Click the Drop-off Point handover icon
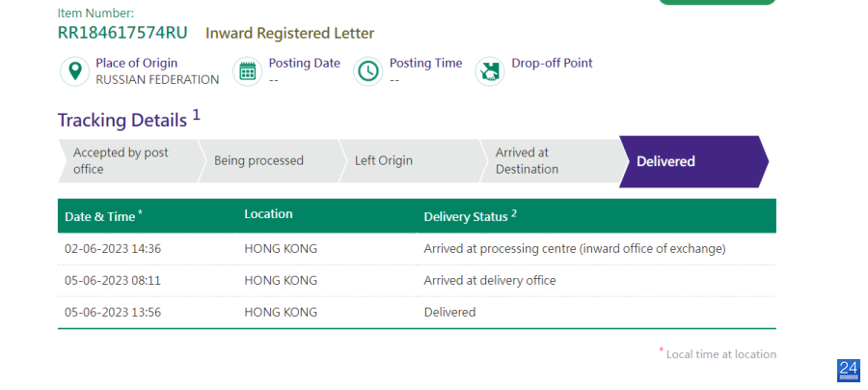868x390 pixels. (x=490, y=71)
